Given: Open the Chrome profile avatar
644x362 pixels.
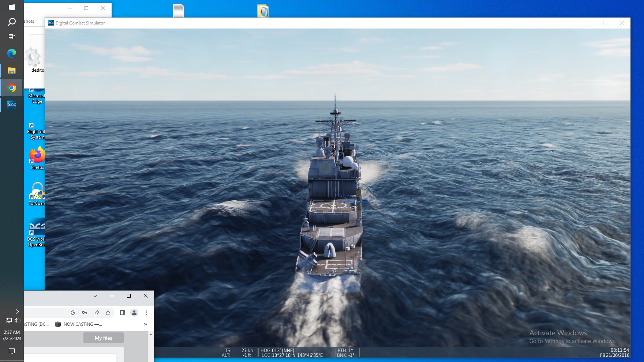Looking at the screenshot, I should [x=134, y=313].
